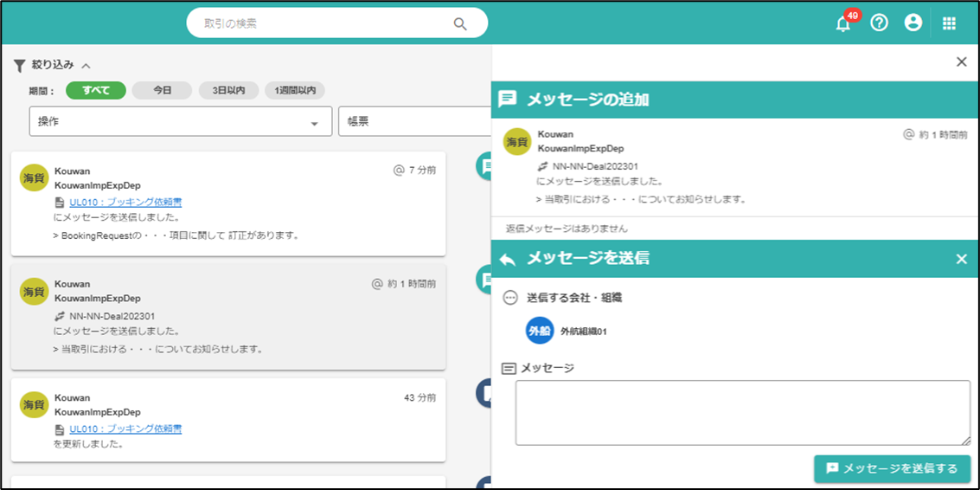
Task: Open the UL010 link in the 7 分前 notification
Action: coord(125,203)
